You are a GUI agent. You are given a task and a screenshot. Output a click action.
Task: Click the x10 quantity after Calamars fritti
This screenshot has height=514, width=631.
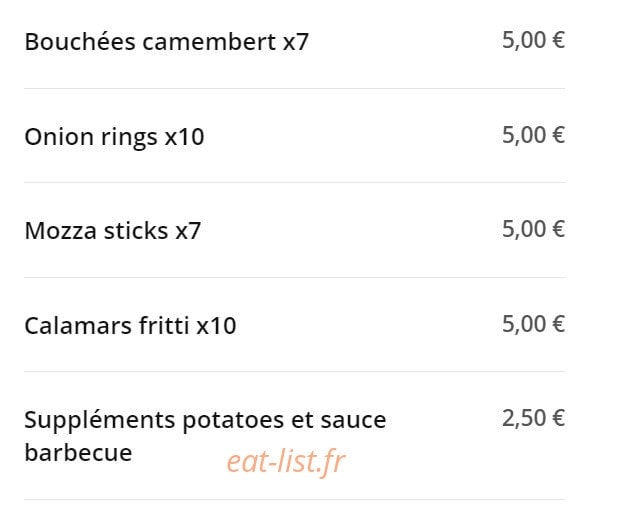(216, 326)
